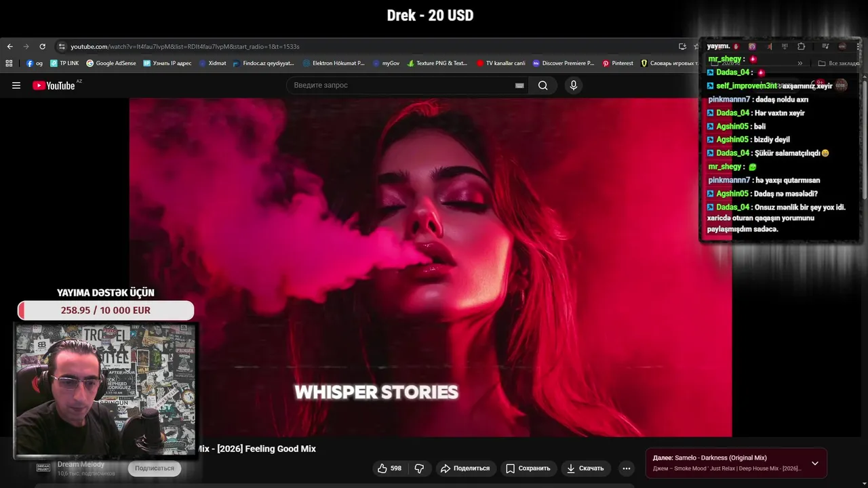Click Сохранить save button
868x488 pixels.
[528, 468]
